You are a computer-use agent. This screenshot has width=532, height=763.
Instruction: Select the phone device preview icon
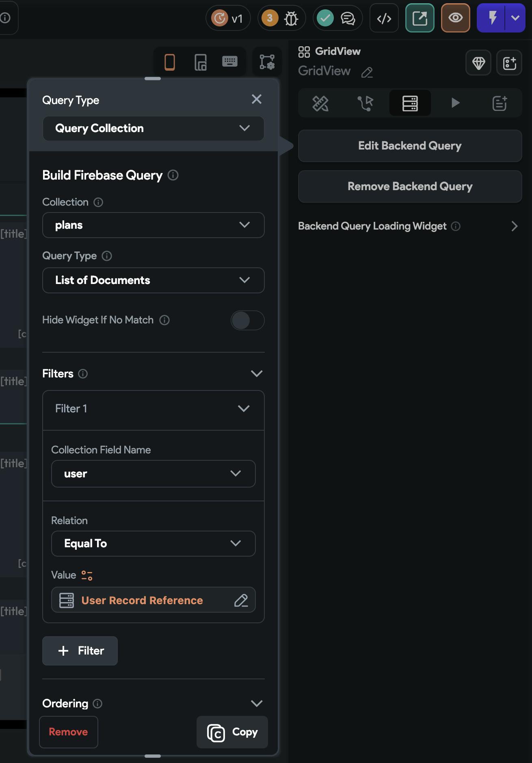170,62
